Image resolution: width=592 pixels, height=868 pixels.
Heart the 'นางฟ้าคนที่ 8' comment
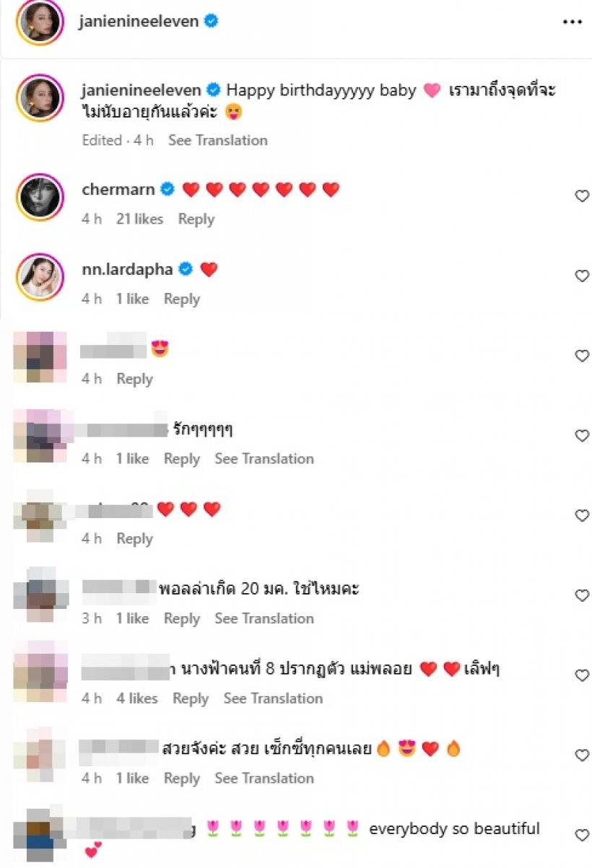[582, 675]
